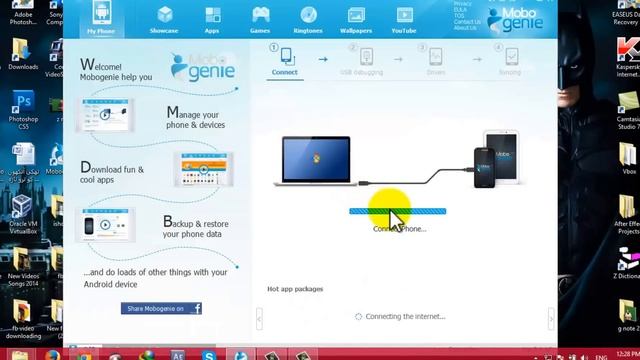Select the Arabic-named Word document icon

coord(23,162)
